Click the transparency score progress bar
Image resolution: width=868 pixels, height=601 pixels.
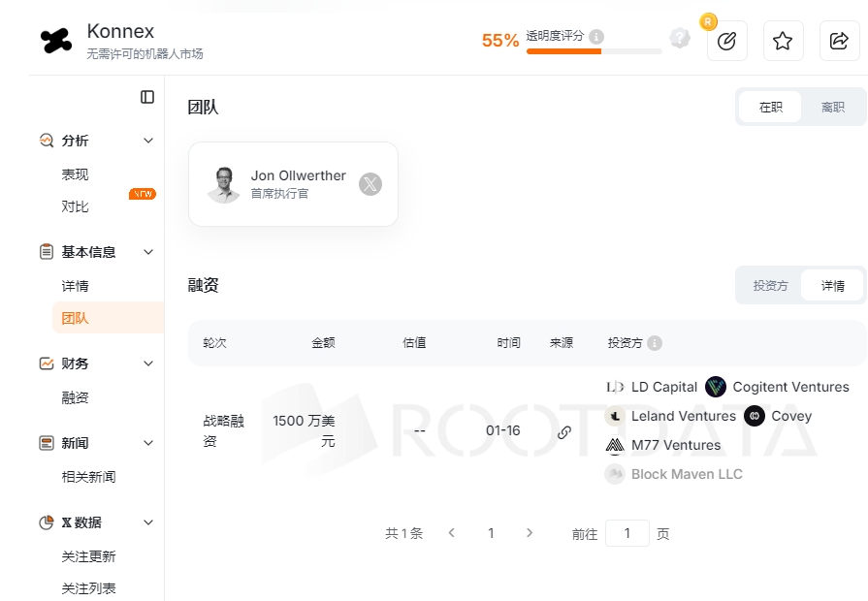pos(594,51)
